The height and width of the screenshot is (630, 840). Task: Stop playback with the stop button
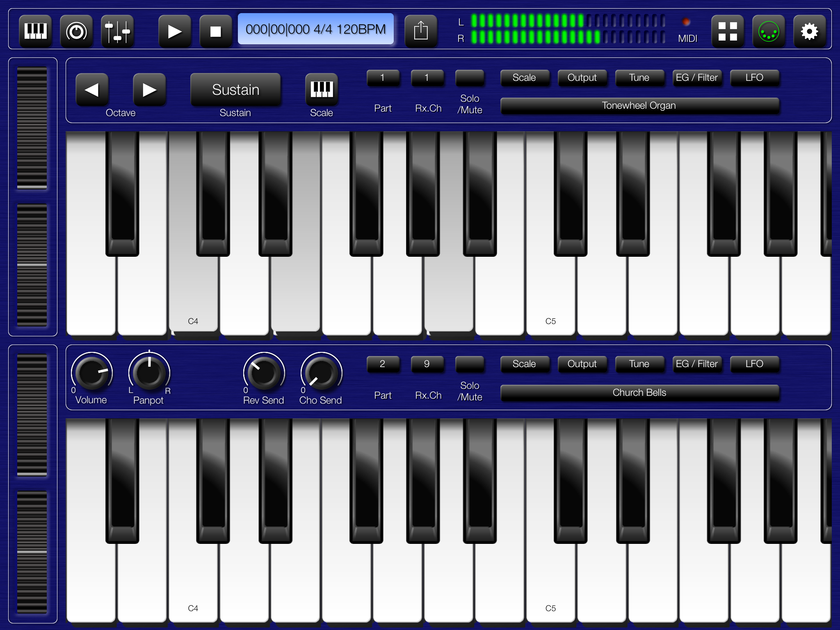pyautogui.click(x=216, y=31)
